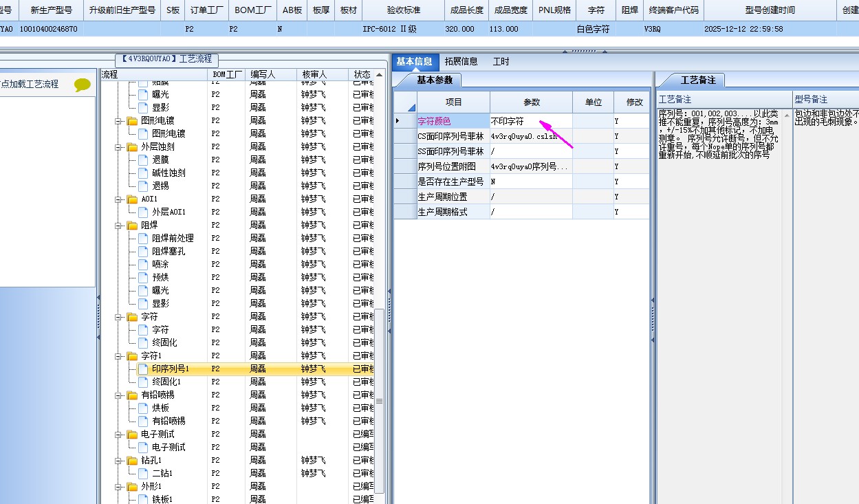
Task: Click the 不印字符 parameter cell
Action: [x=531, y=121]
